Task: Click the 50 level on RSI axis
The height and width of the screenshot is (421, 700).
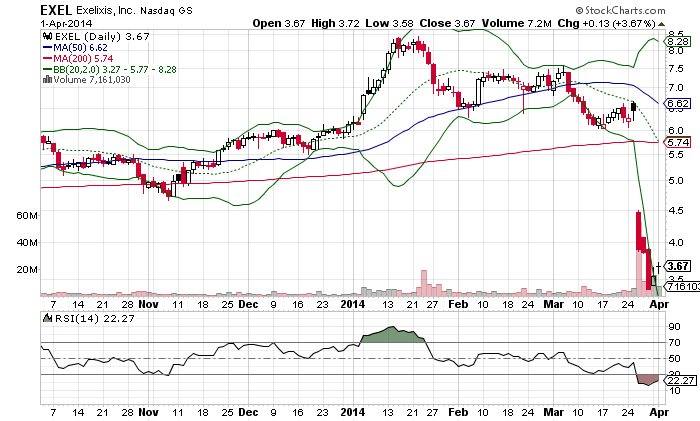Action: coord(674,358)
